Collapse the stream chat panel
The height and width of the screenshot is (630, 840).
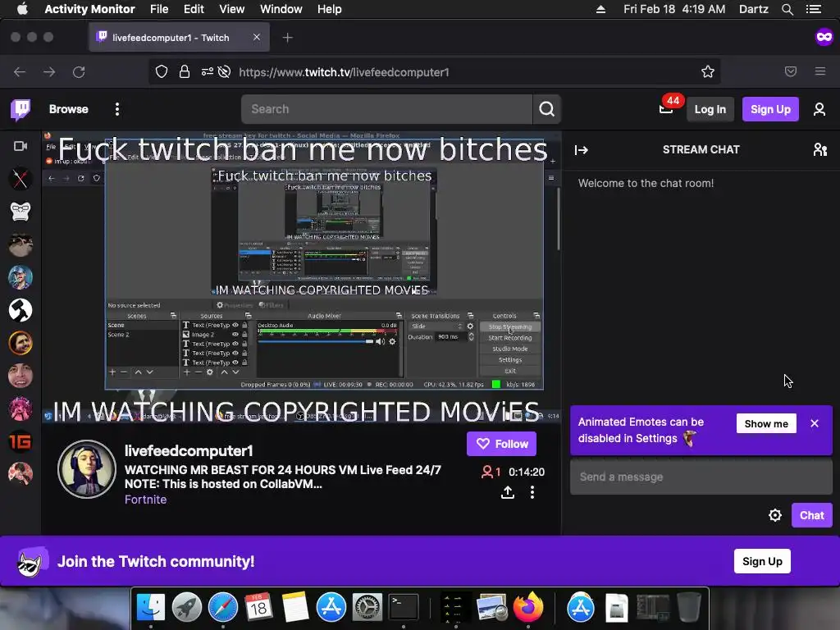[x=582, y=150]
